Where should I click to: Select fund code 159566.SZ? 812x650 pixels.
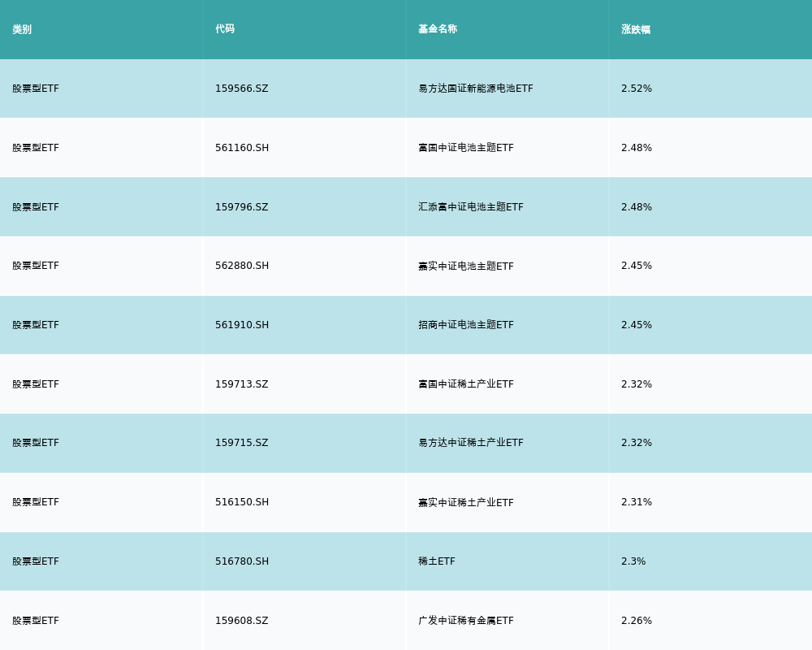242,89
